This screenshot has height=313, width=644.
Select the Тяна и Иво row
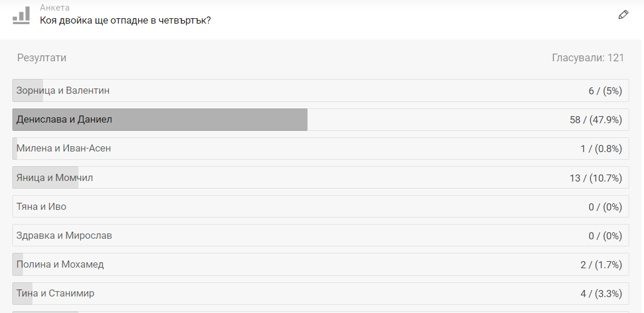[41, 206]
